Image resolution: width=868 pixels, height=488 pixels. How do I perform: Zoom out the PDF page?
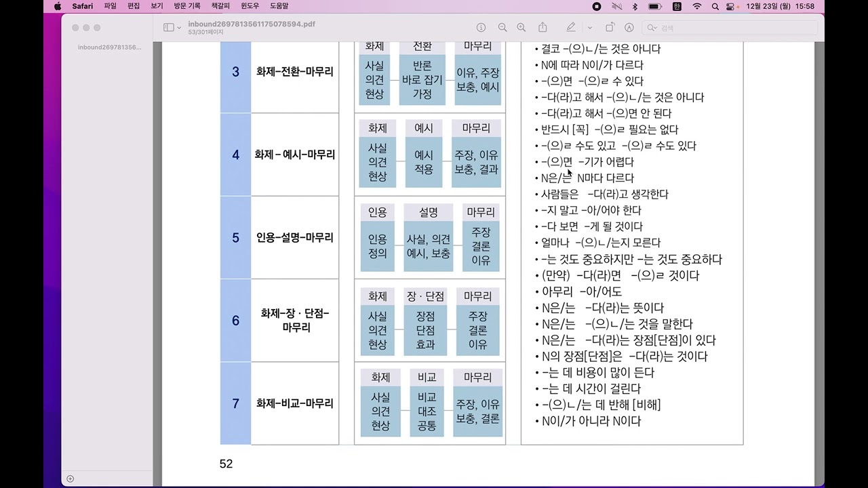pos(502,27)
